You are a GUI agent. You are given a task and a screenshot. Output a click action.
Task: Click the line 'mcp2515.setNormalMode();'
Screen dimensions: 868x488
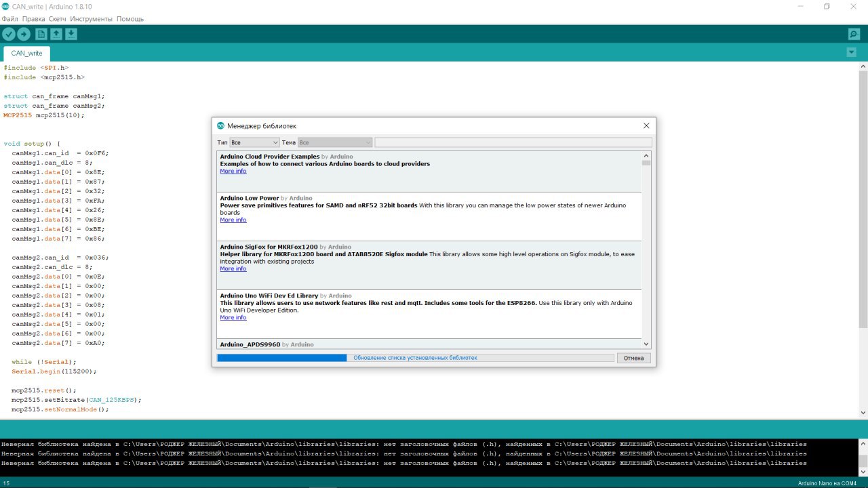(x=60, y=409)
